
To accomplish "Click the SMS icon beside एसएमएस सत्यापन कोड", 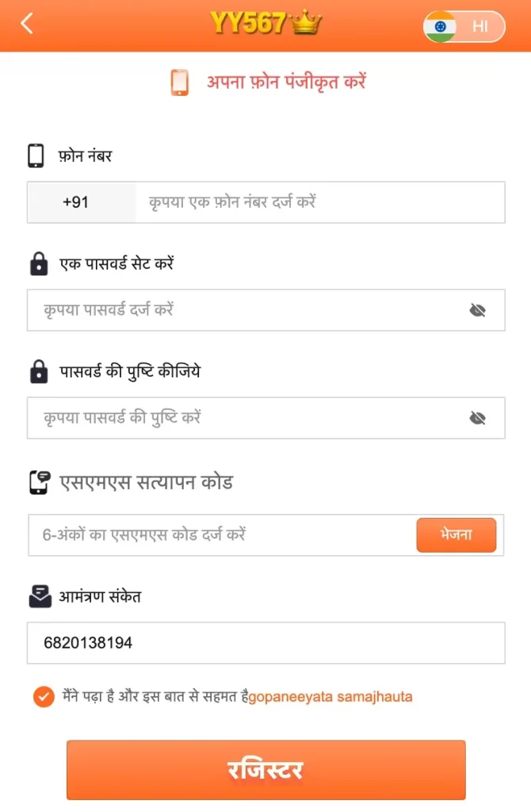I will pos(38,481).
